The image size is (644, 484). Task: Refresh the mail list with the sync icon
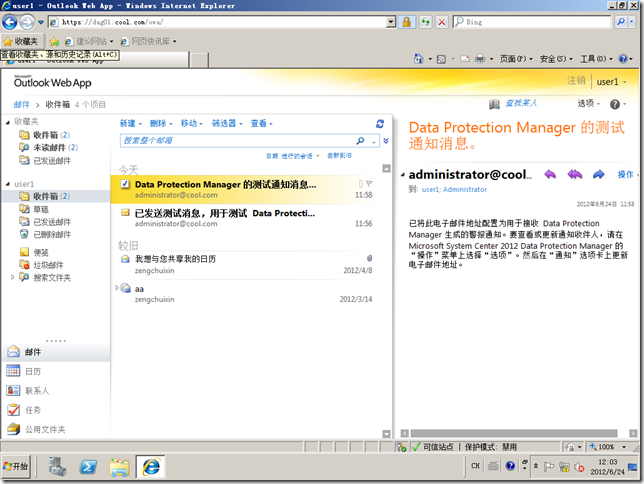click(x=380, y=123)
